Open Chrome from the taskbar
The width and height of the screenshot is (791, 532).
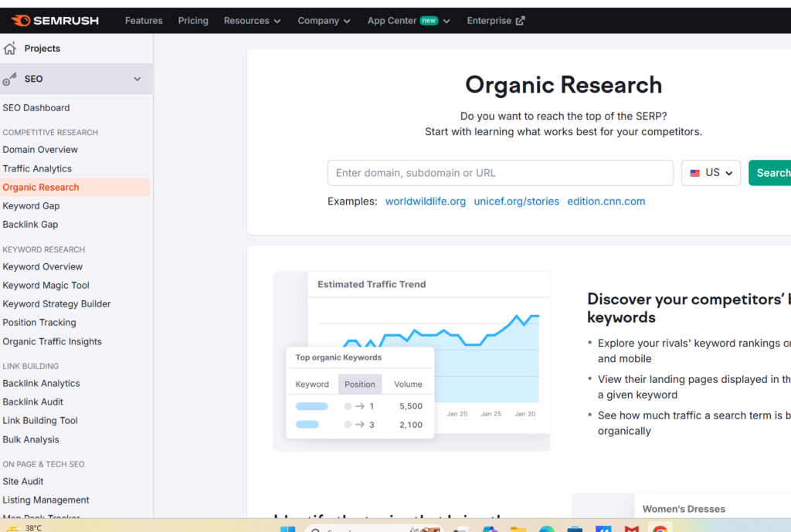pos(660,528)
